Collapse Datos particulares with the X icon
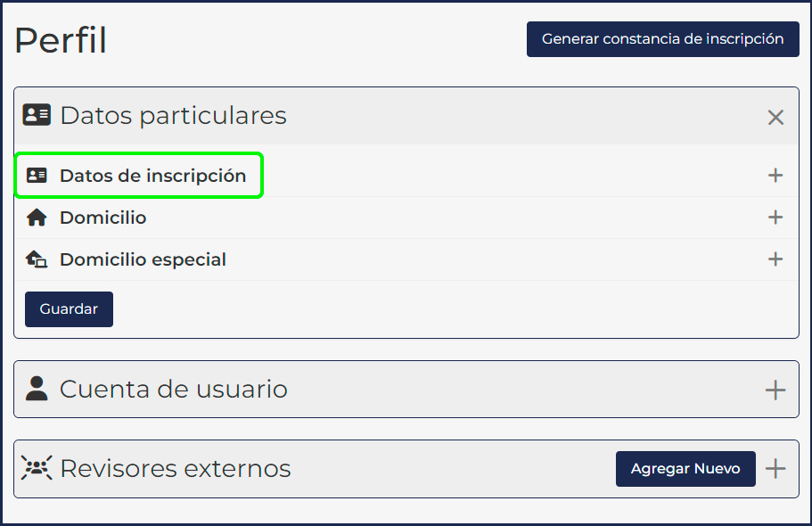 775,117
